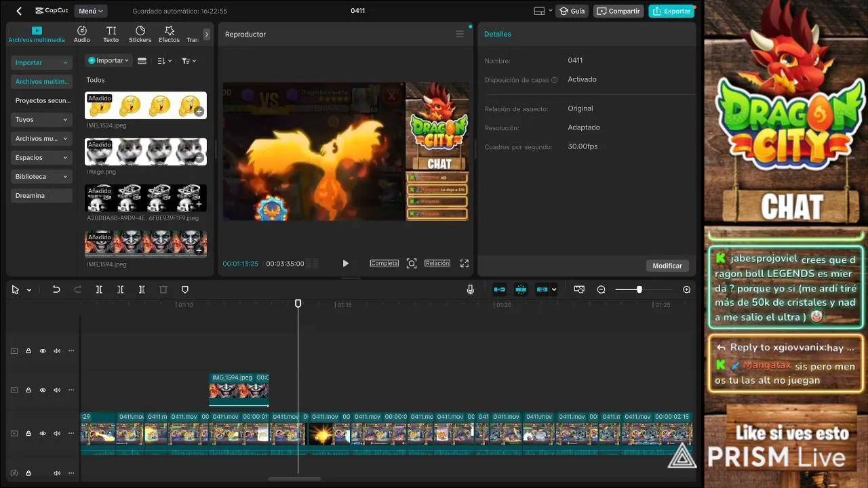Screen dimensions: 868x488
Task: Click the Modificar button in Detalles
Action: pyautogui.click(x=667, y=266)
